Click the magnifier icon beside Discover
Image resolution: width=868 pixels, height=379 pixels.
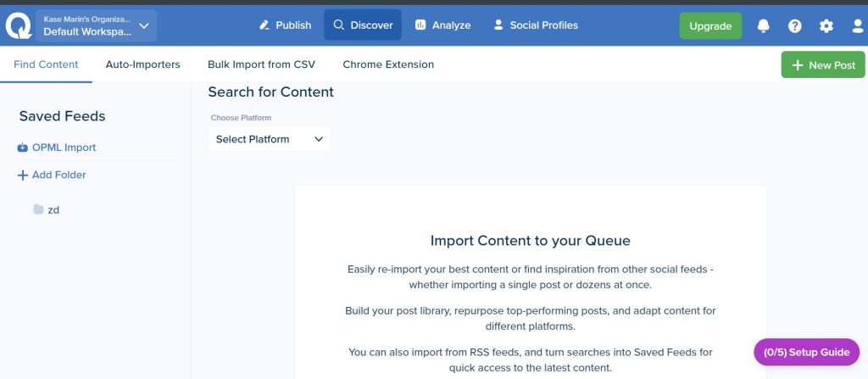[x=338, y=25]
